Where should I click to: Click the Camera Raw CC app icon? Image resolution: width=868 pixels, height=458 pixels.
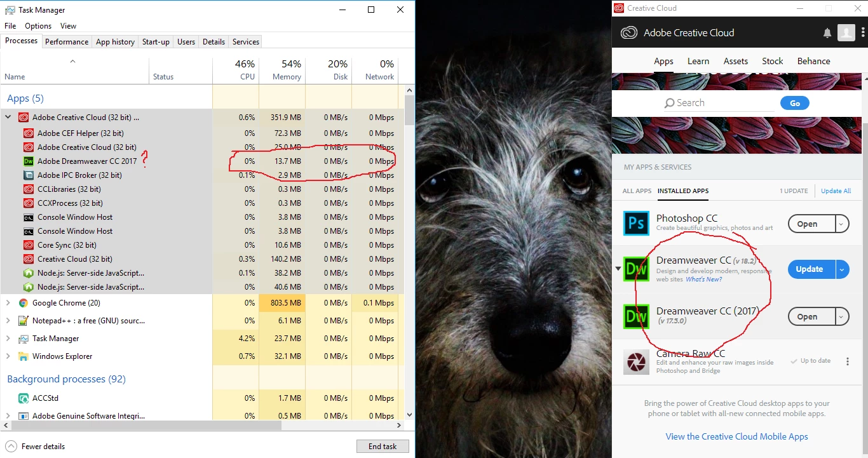636,361
